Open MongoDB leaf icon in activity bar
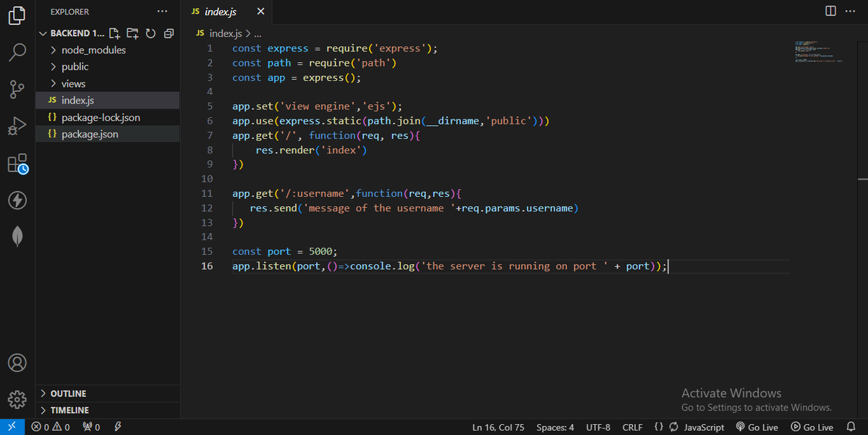The height and width of the screenshot is (435, 868). [x=17, y=237]
